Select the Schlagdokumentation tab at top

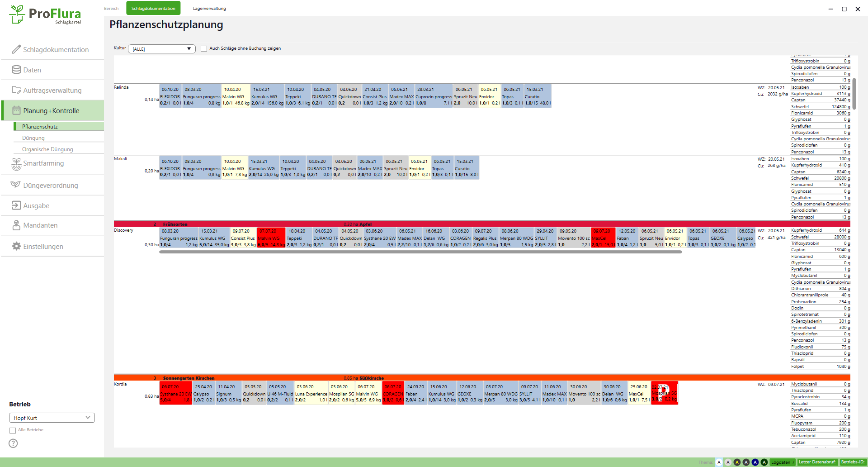(153, 9)
